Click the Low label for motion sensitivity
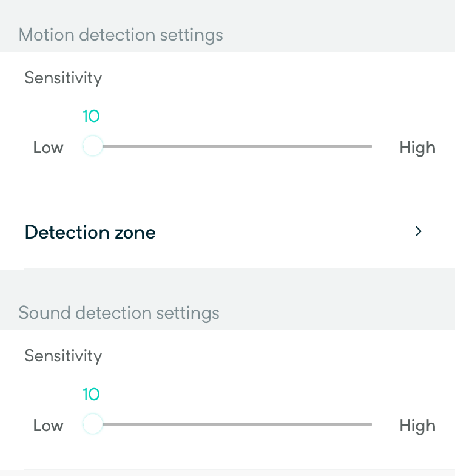 [x=48, y=148]
